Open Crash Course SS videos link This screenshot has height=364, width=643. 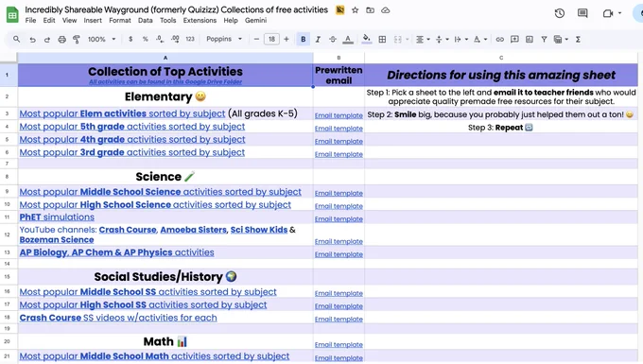[118, 318]
